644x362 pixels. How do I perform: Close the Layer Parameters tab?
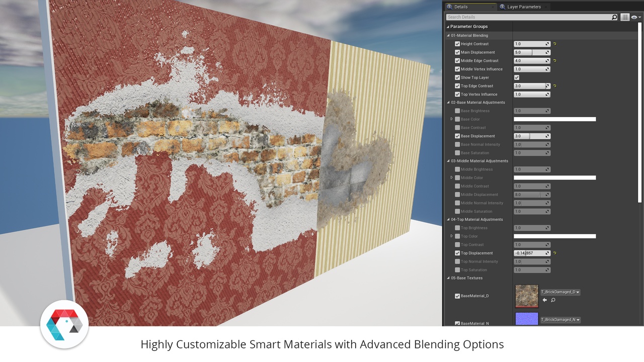tap(546, 7)
